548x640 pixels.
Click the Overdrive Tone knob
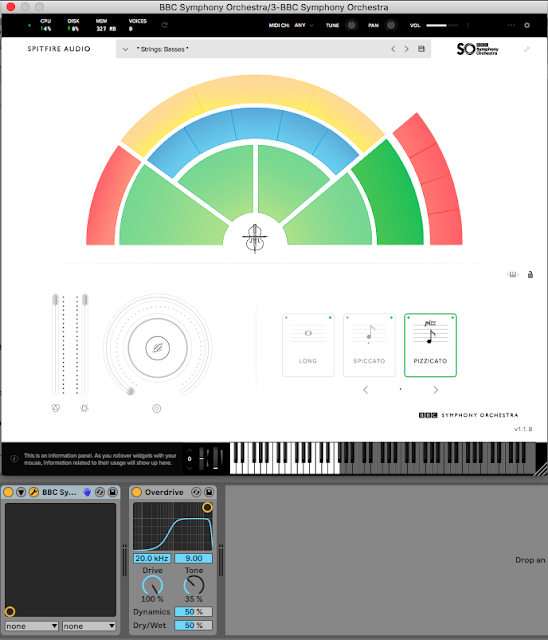pyautogui.click(x=194, y=585)
